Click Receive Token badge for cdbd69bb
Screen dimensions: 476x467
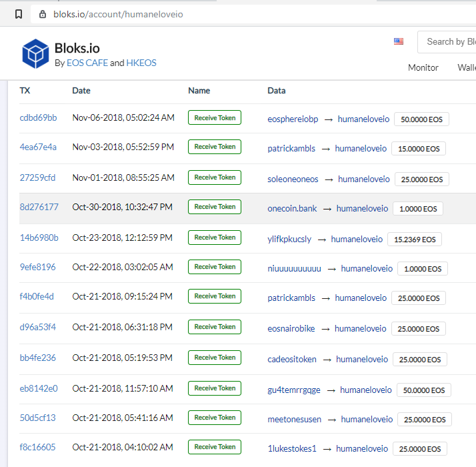[x=215, y=117]
